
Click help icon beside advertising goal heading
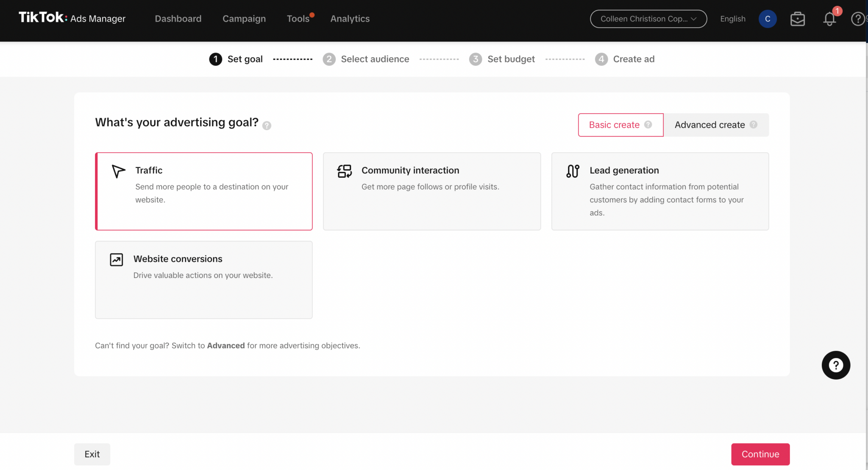point(267,126)
